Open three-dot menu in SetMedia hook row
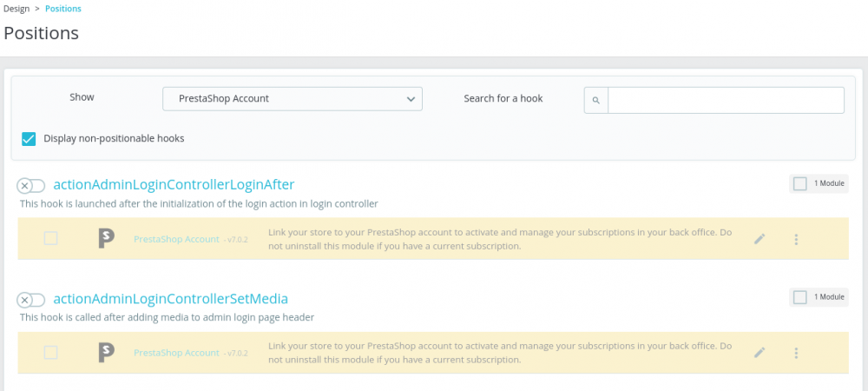The image size is (868, 391). (x=796, y=353)
